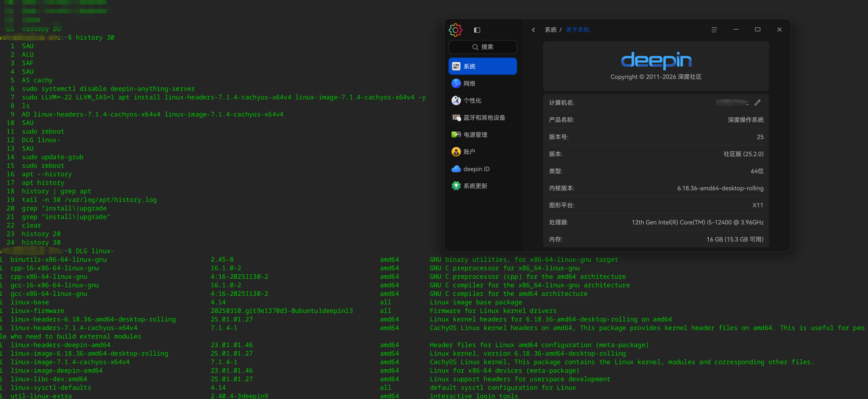The width and height of the screenshot is (868, 399).
Task: Open the hamburger menu in title bar
Action: 714,30
